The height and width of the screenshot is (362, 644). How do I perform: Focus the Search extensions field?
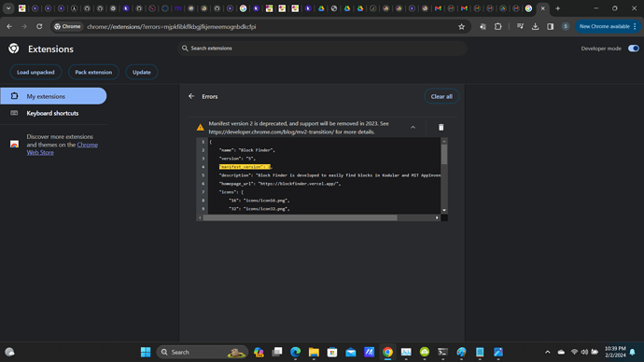322,48
